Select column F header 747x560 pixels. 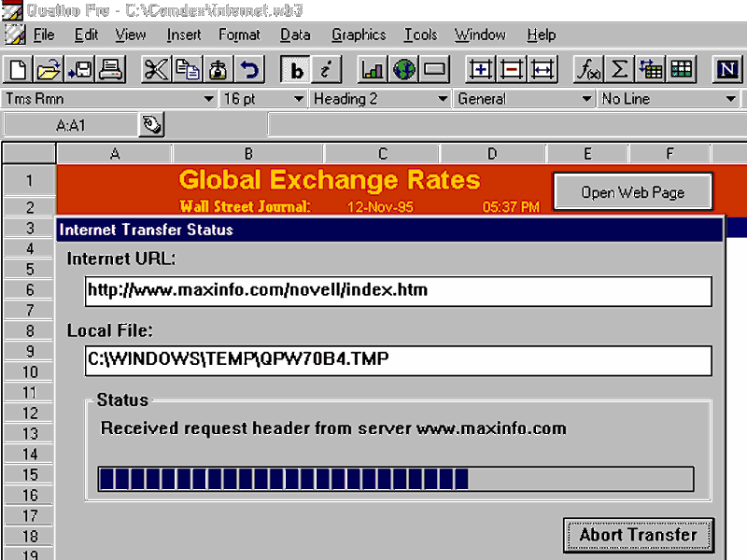point(669,154)
